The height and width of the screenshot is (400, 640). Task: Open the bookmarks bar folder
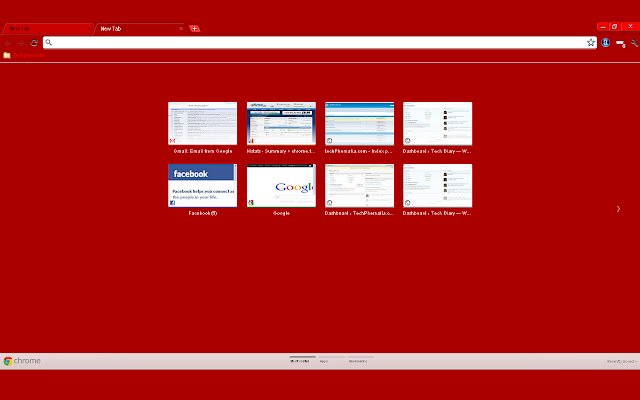pos(24,55)
